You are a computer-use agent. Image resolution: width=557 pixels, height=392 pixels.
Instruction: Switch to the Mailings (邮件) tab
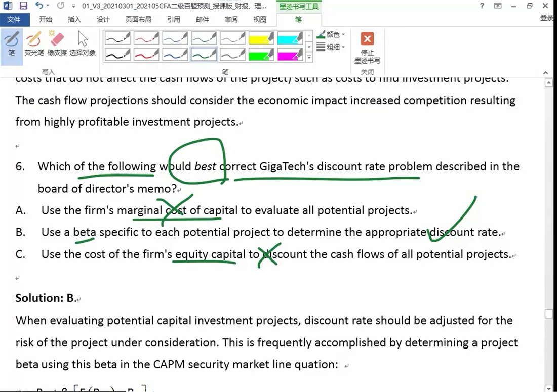(203, 20)
